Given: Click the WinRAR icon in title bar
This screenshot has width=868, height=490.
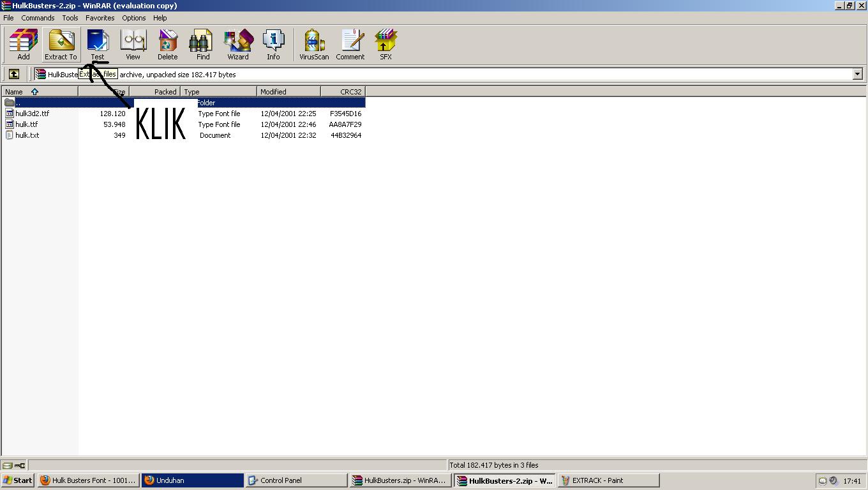Looking at the screenshot, I should (6, 6).
